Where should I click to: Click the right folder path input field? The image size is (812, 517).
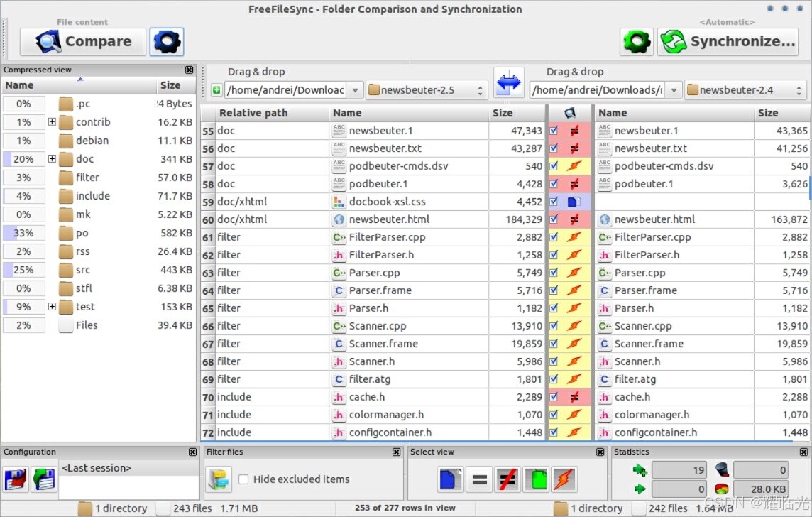coord(598,90)
